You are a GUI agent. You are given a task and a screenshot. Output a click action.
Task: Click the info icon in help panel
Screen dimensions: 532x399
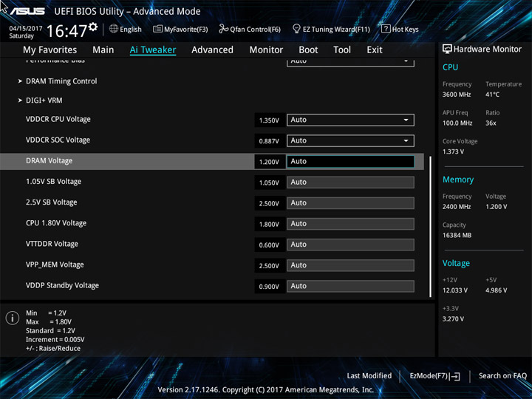13,318
